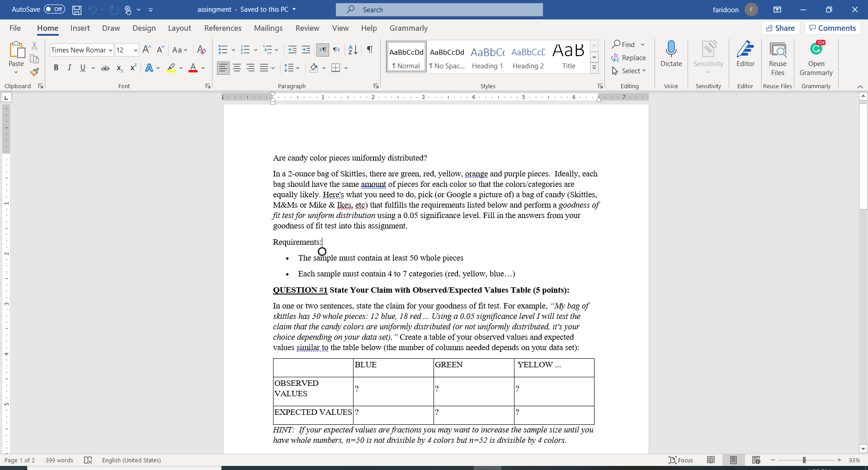Align paragraph text right
The image size is (868, 470).
[250, 68]
